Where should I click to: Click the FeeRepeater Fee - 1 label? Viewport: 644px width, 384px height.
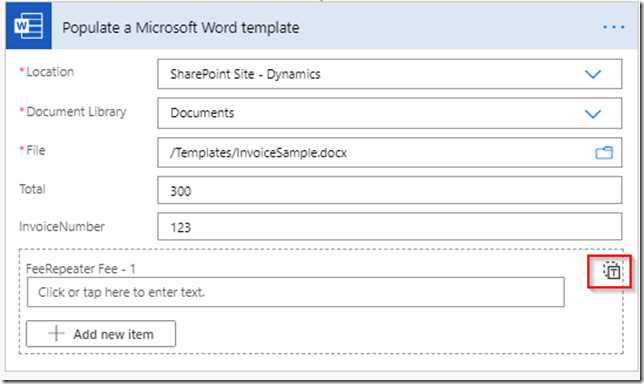(x=80, y=269)
